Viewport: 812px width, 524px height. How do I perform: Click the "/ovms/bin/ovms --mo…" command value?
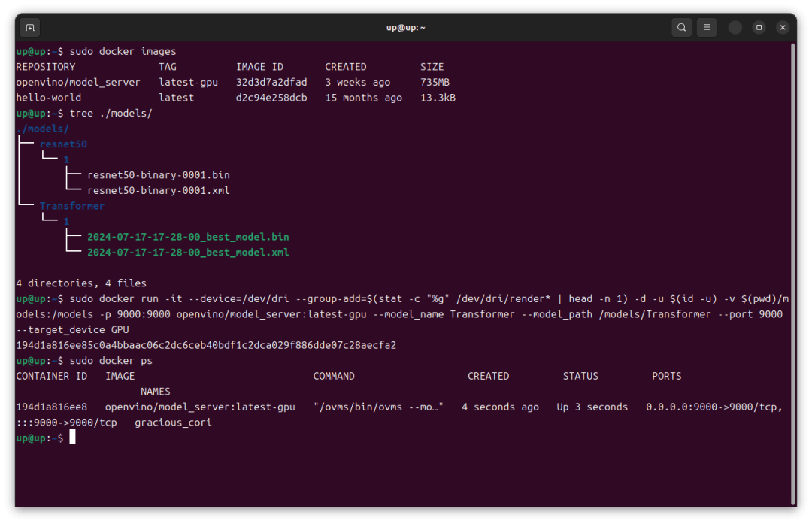tap(378, 407)
